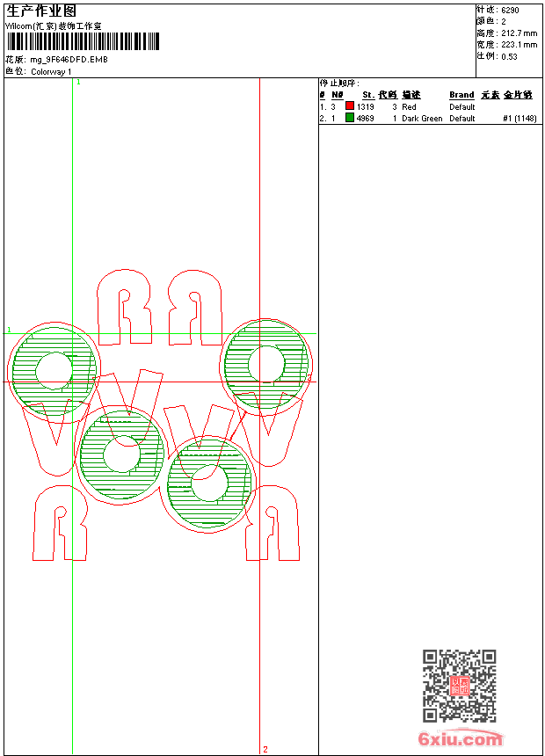Click the 停止顺序 heading

tap(339, 84)
